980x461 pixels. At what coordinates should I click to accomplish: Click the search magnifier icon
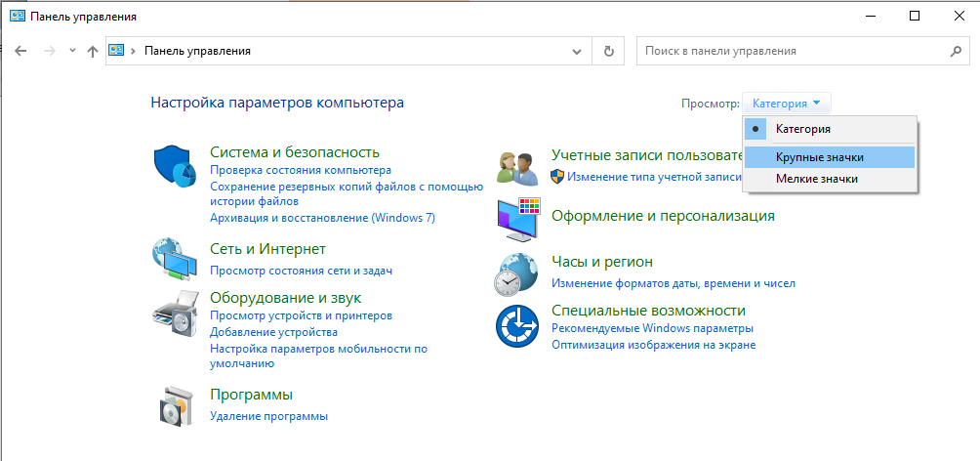[956, 51]
